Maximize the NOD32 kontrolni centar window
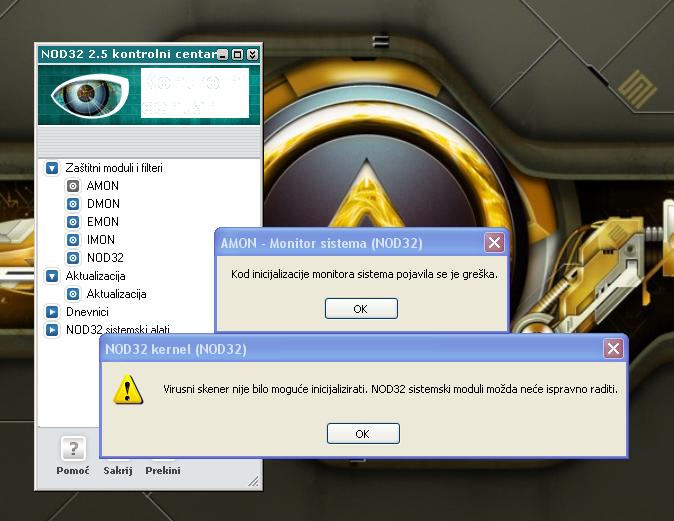Image resolution: width=674 pixels, height=521 pixels. click(237, 55)
